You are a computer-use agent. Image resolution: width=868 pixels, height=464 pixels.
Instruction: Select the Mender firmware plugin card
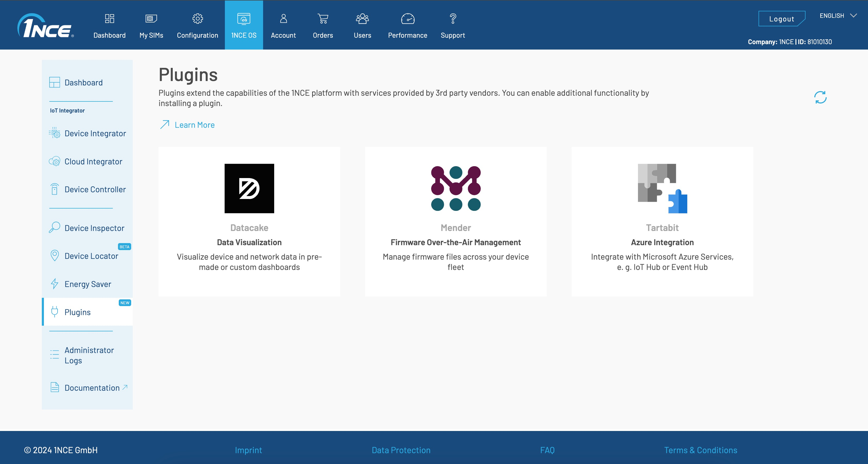coord(456,221)
